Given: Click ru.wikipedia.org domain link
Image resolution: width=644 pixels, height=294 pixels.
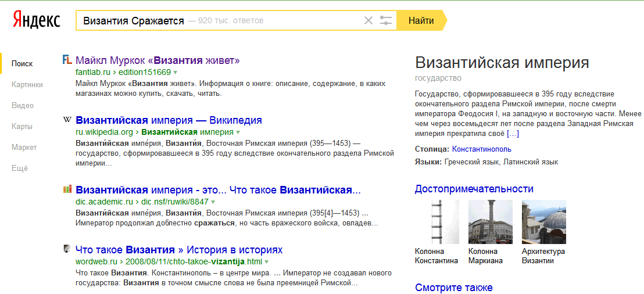Looking at the screenshot, I should coord(104,132).
